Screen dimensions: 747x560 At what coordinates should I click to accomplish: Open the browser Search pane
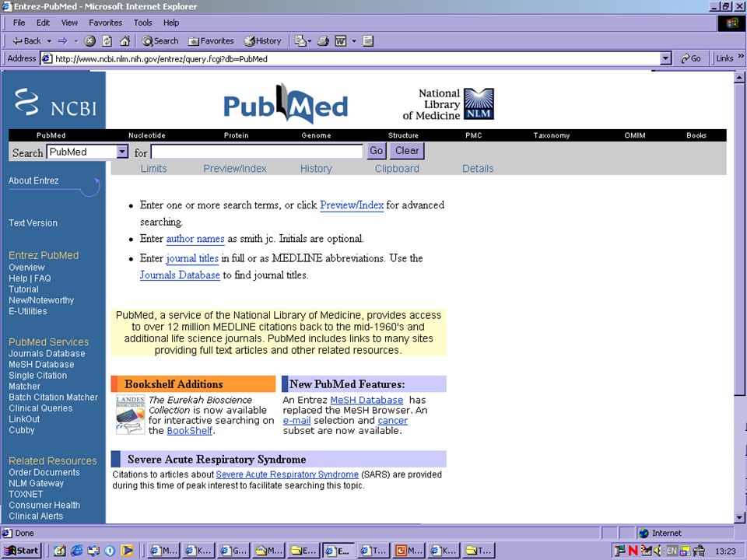[160, 41]
